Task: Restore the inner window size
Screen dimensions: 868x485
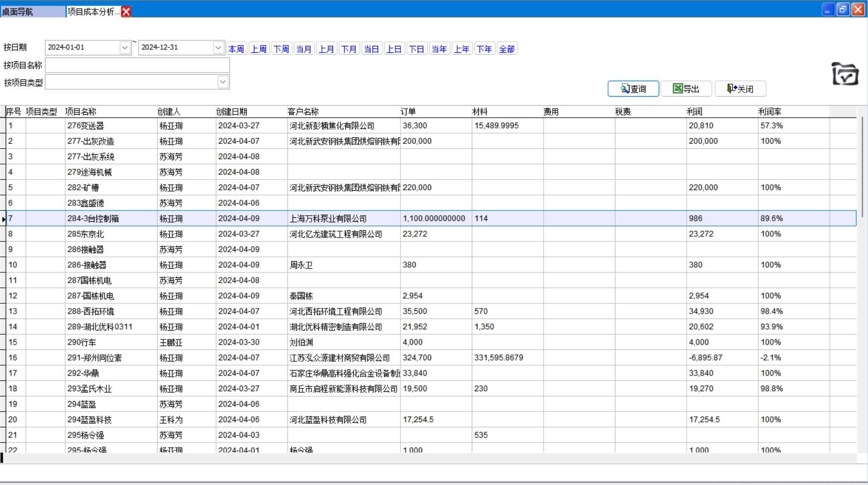Action: (x=843, y=9)
